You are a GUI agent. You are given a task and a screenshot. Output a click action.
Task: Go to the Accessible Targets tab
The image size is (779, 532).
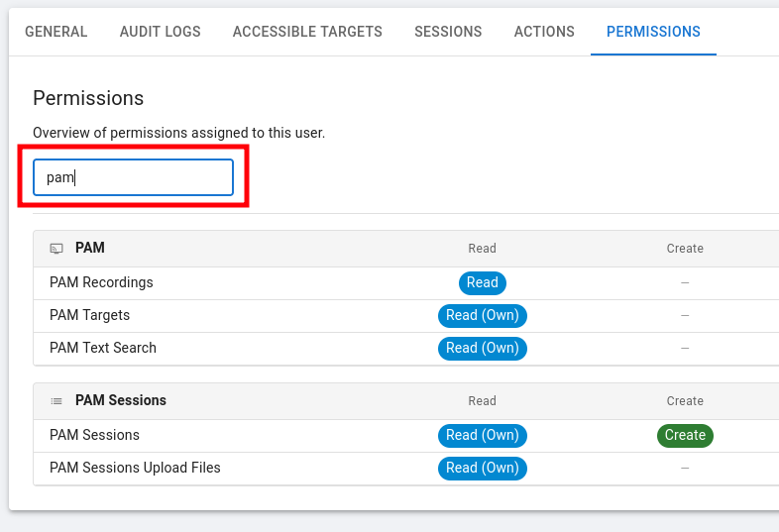click(307, 32)
